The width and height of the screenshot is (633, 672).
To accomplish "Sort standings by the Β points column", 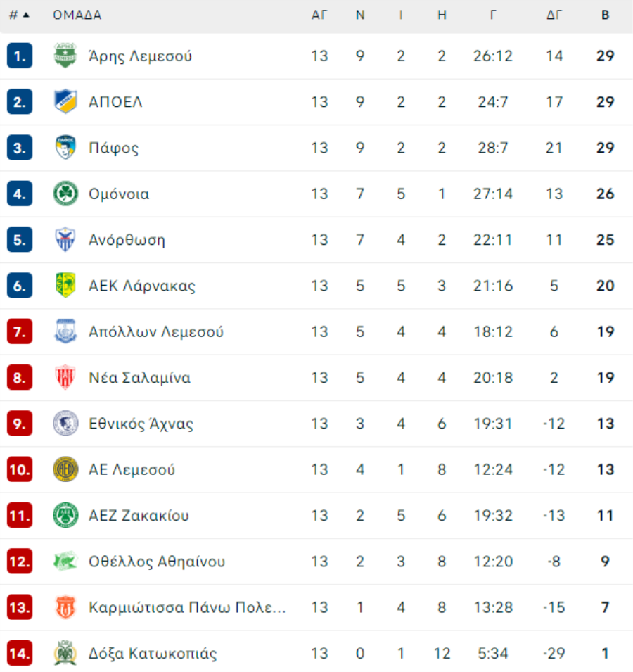I will 605,15.
